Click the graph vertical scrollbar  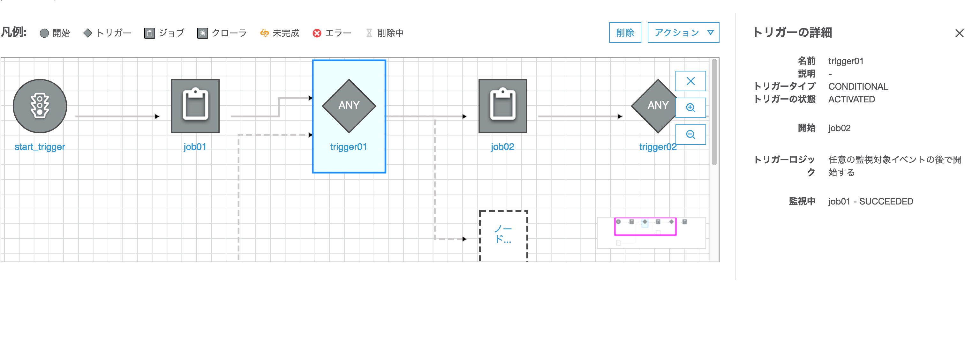(714, 112)
